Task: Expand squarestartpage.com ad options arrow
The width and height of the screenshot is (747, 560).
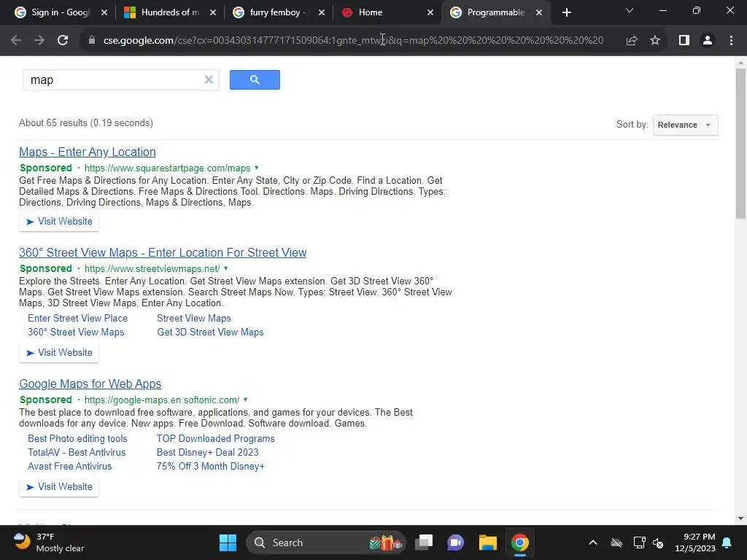Action: (256, 168)
